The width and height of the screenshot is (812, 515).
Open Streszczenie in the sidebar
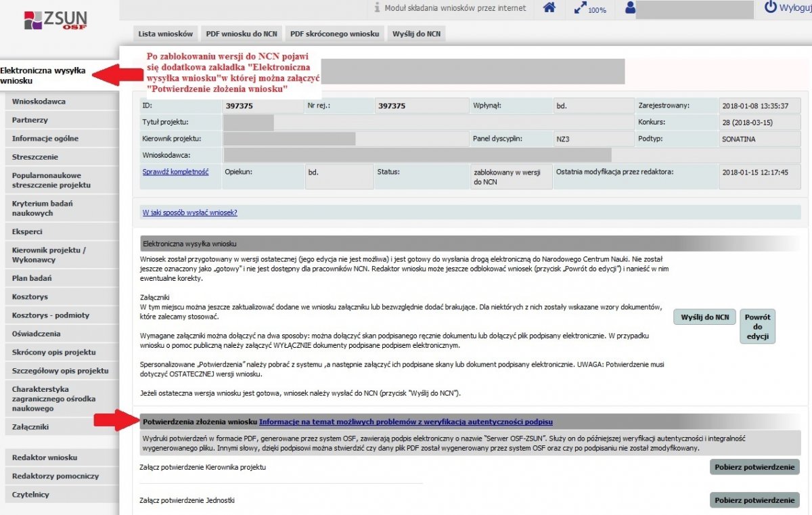pos(62,157)
